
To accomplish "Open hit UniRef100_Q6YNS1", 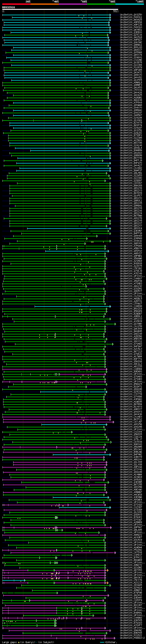I will [131, 30].
